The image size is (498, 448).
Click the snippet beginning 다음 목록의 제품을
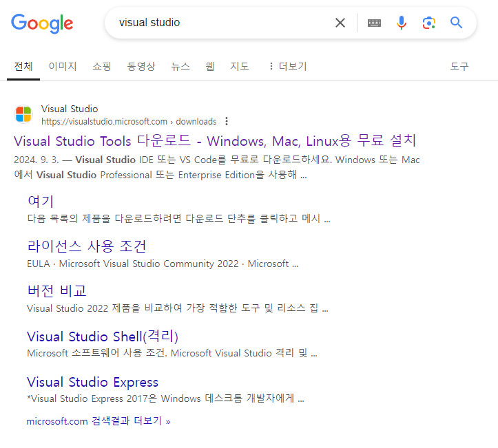[x=179, y=218]
